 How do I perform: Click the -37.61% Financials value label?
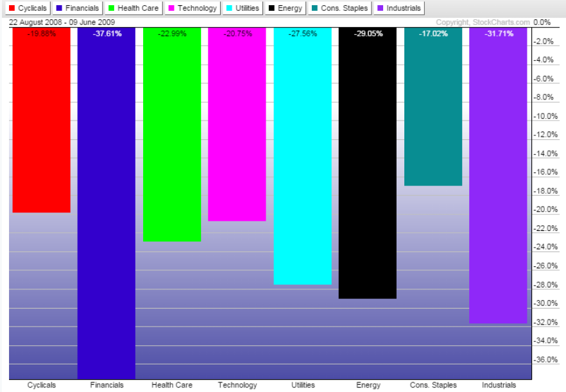pyautogui.click(x=107, y=33)
